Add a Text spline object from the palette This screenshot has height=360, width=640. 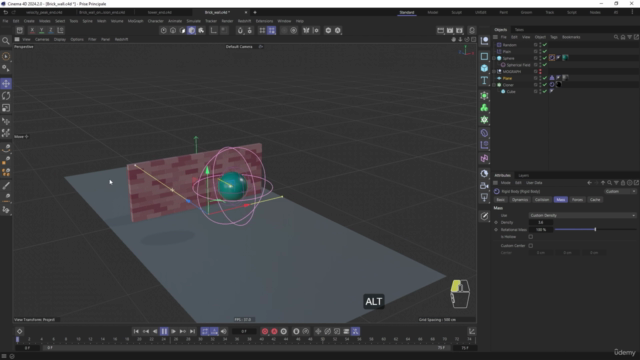coord(484,80)
